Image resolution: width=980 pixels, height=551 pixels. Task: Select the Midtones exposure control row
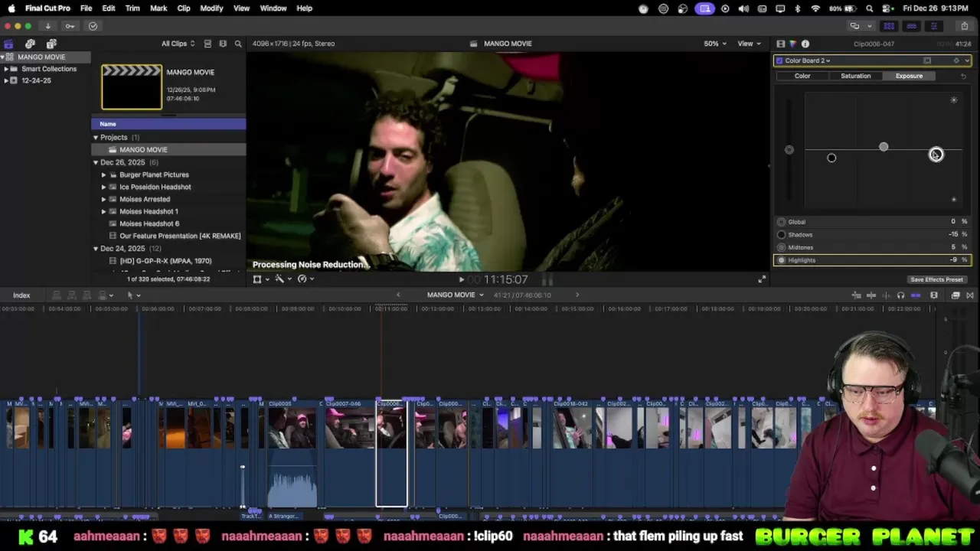pos(873,247)
